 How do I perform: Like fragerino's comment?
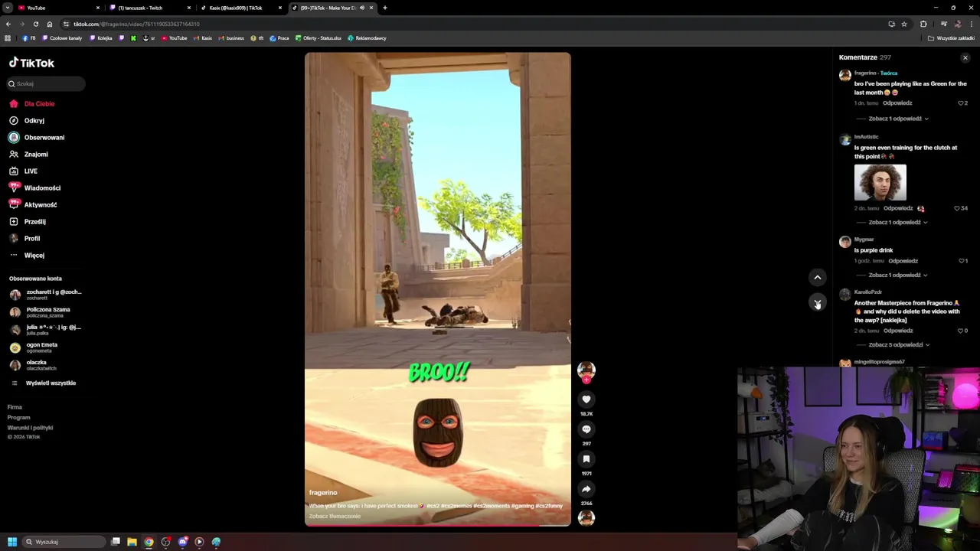tap(962, 103)
